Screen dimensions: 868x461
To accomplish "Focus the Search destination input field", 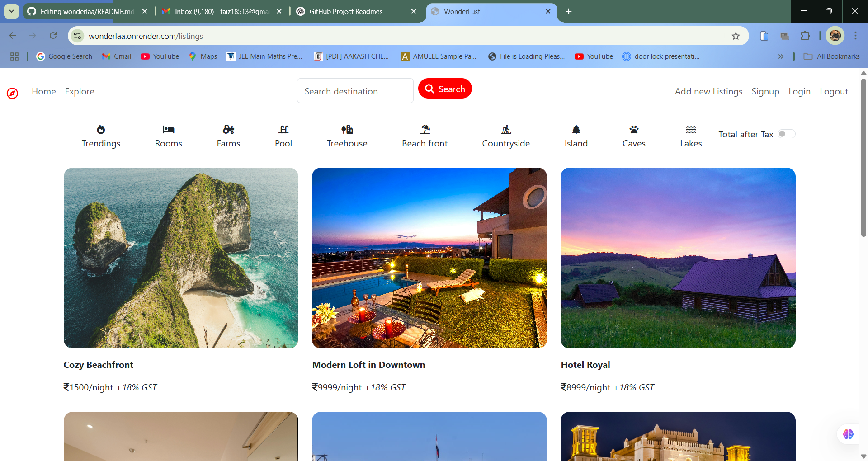I will pos(355,91).
